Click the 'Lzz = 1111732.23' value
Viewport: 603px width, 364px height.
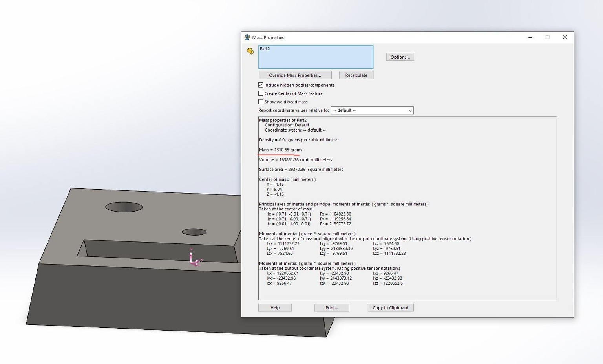click(389, 253)
